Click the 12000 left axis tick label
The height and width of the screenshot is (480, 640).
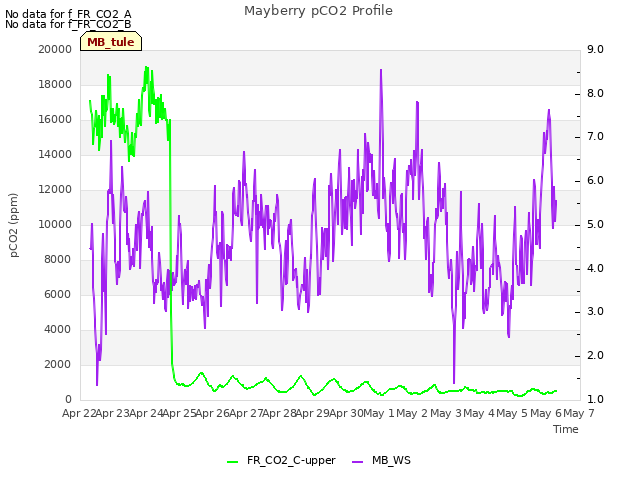tap(55, 190)
